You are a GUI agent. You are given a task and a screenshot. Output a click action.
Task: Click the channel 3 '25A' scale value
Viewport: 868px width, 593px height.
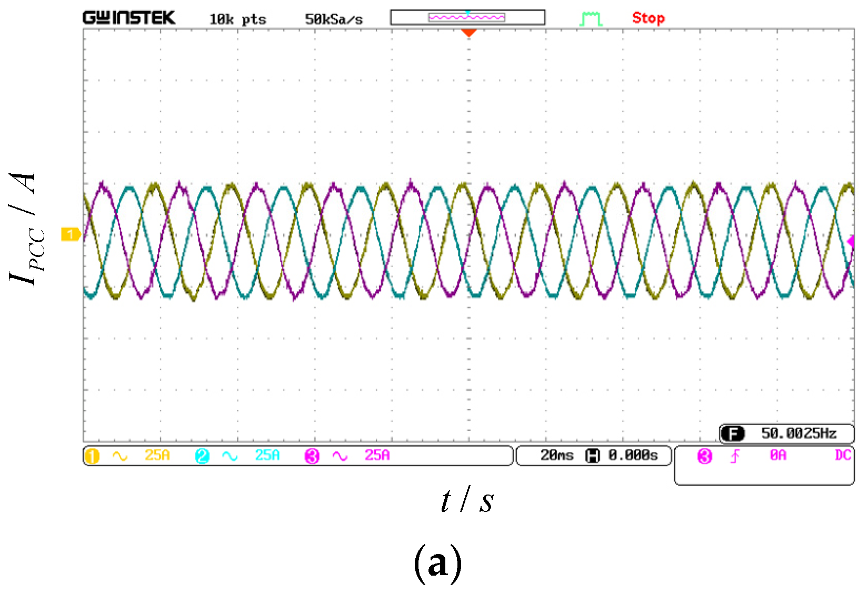point(377,455)
